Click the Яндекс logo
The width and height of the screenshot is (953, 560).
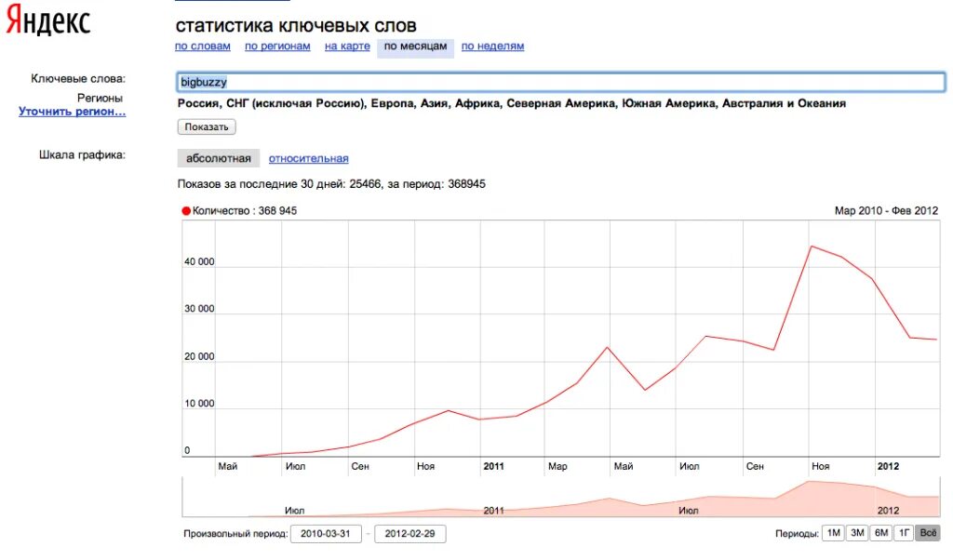coord(48,20)
